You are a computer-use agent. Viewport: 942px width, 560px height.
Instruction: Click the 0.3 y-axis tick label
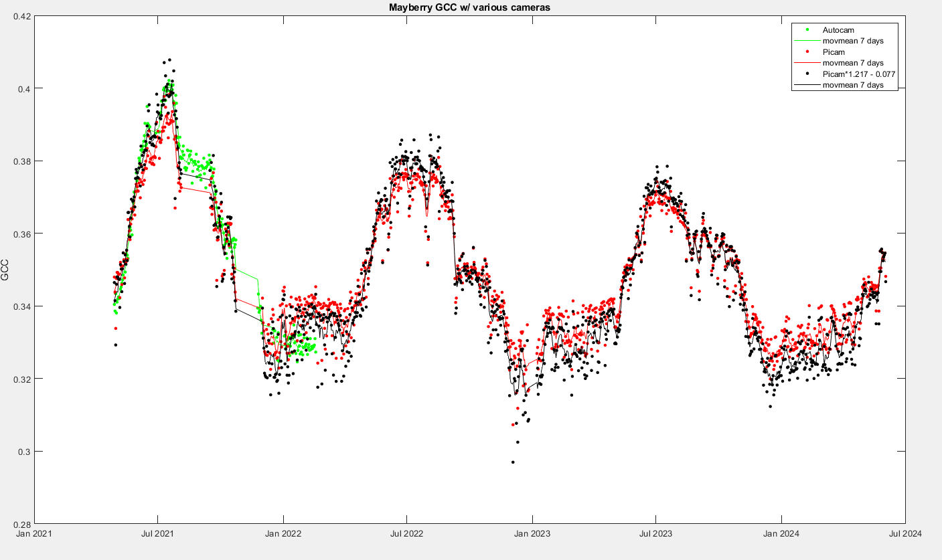23,452
